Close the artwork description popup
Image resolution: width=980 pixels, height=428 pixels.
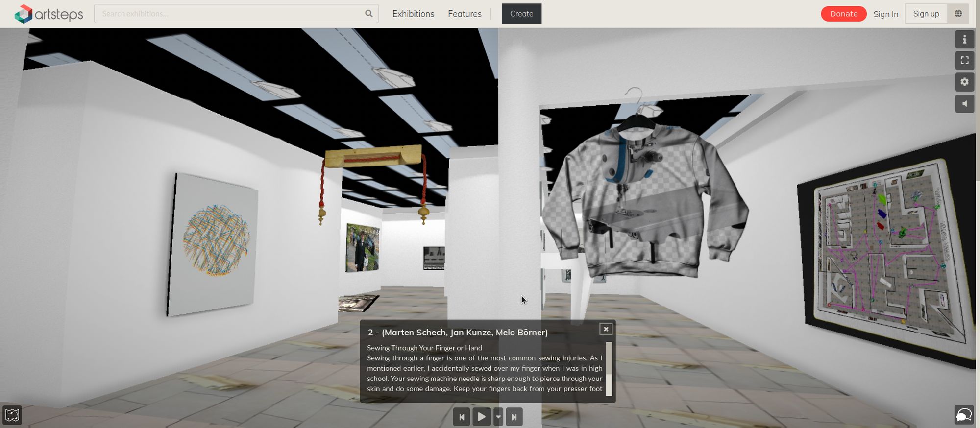click(606, 329)
